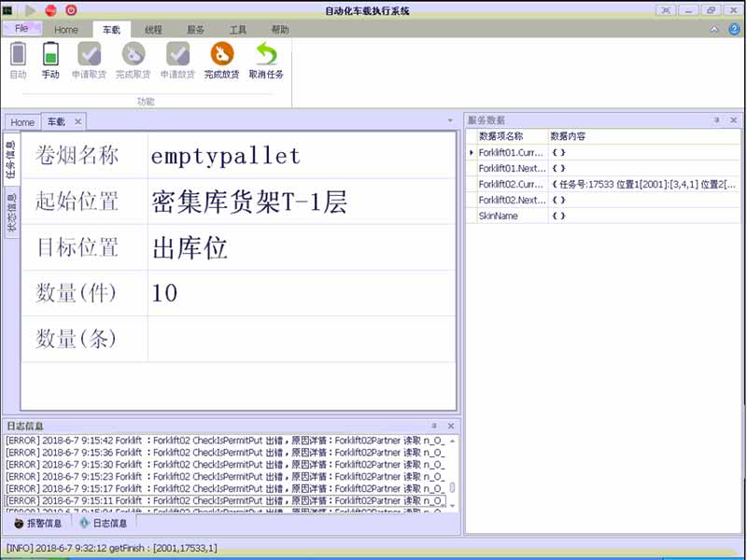Collapse the ribbon with the up chevron

pyautogui.click(x=714, y=30)
